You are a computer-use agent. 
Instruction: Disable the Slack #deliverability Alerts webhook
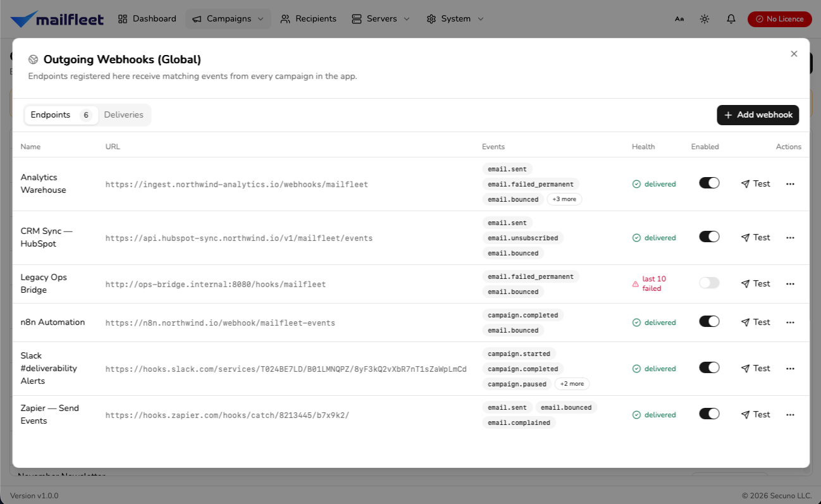(709, 367)
